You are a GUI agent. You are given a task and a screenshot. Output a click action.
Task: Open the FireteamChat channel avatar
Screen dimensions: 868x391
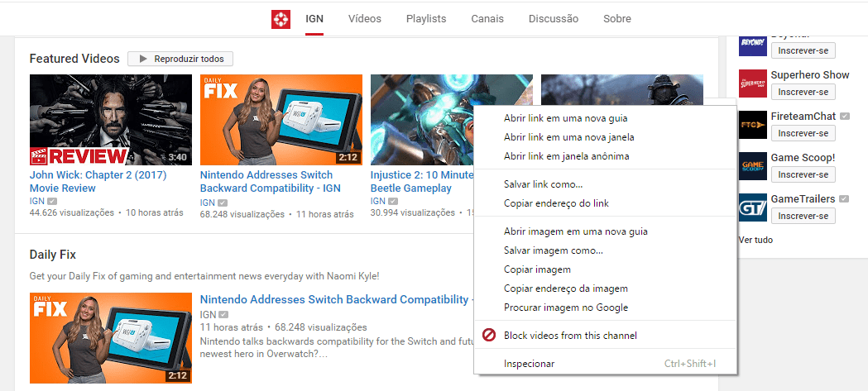click(x=753, y=125)
